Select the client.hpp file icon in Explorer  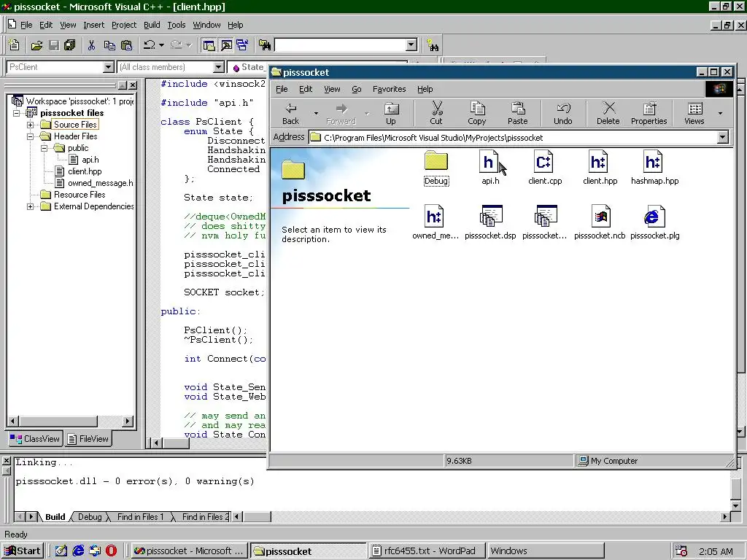[x=600, y=168]
